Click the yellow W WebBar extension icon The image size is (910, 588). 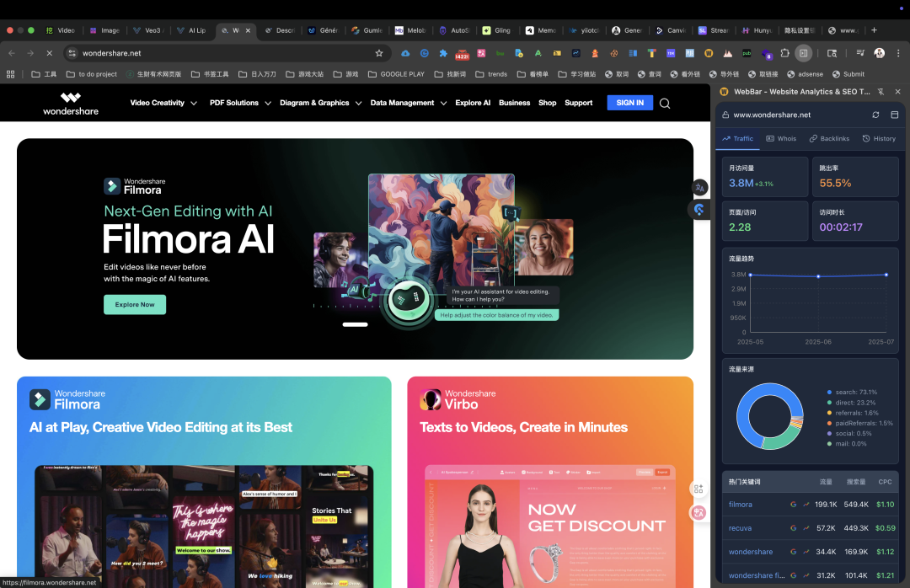709,53
